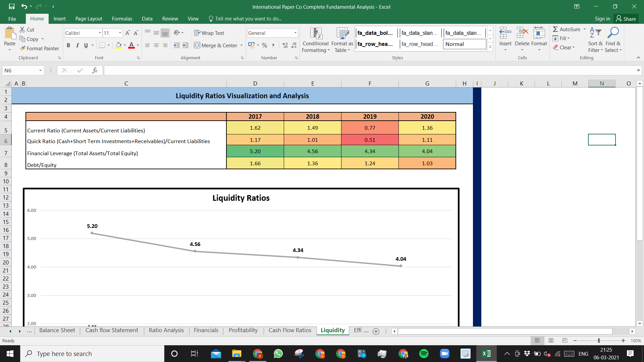This screenshot has width=644, height=362.
Task: Click the Increase Decimal icon
Action: [x=285, y=45]
